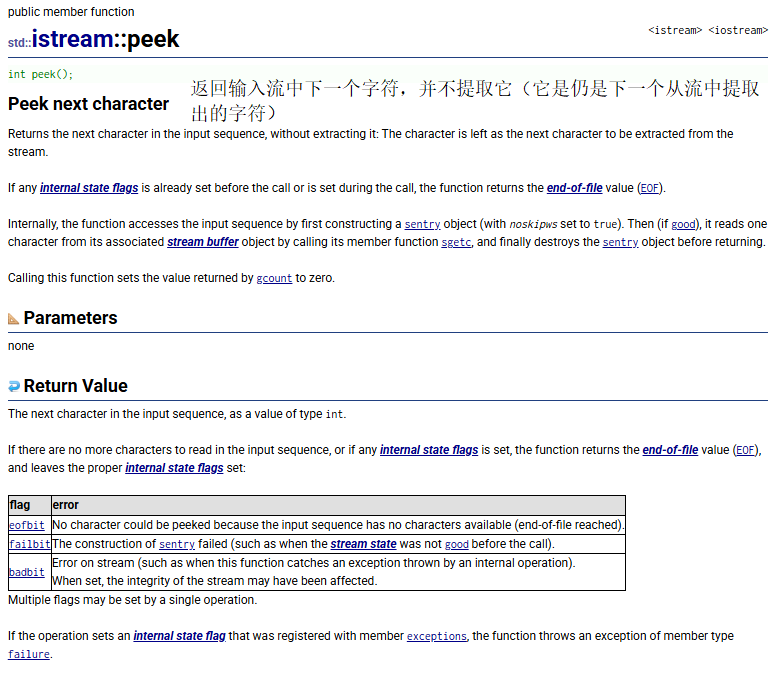
Task: Click 'internal state flags' link after 'leaves the proper'
Action: 174,468
